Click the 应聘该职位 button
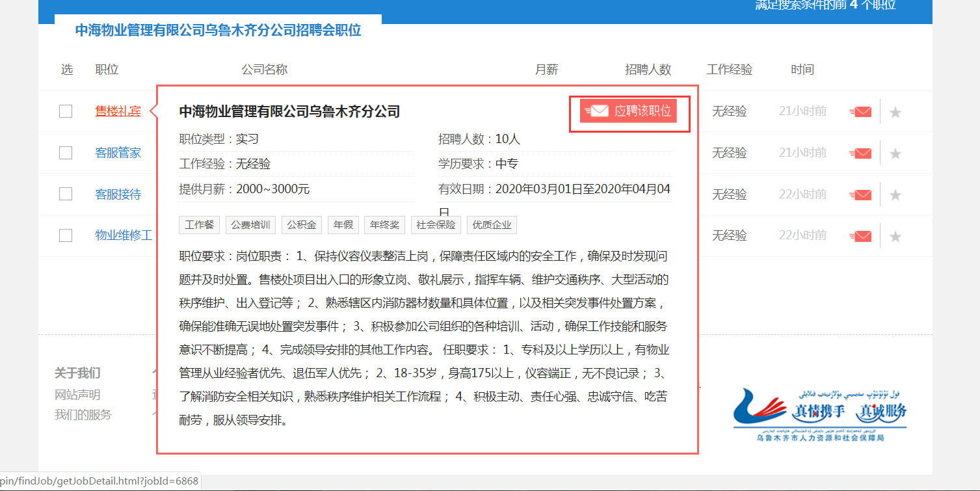 point(629,111)
